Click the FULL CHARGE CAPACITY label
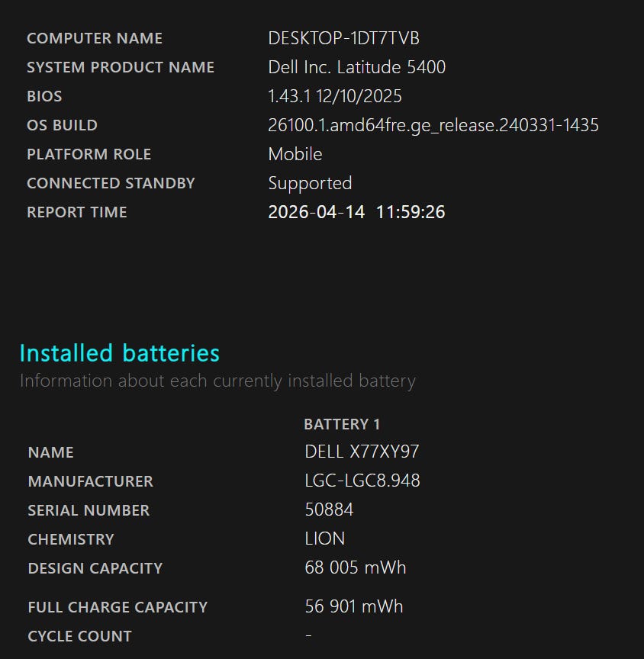The height and width of the screenshot is (659, 644). click(118, 607)
